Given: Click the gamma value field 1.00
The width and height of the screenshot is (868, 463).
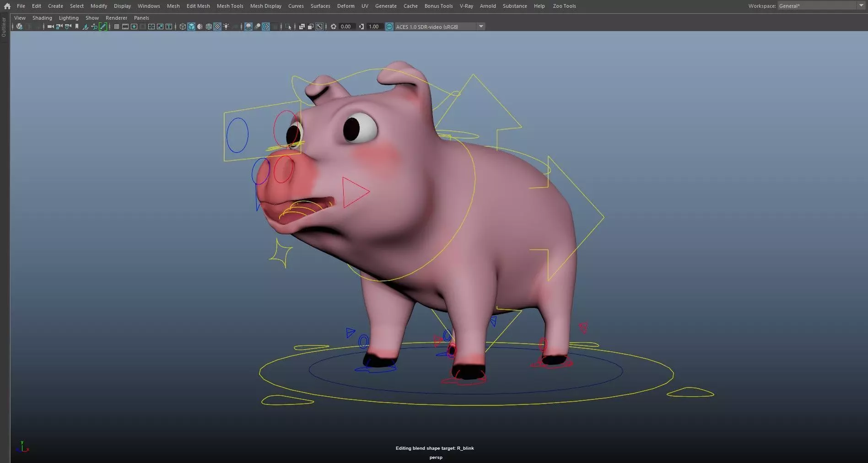Looking at the screenshot, I should click(374, 27).
